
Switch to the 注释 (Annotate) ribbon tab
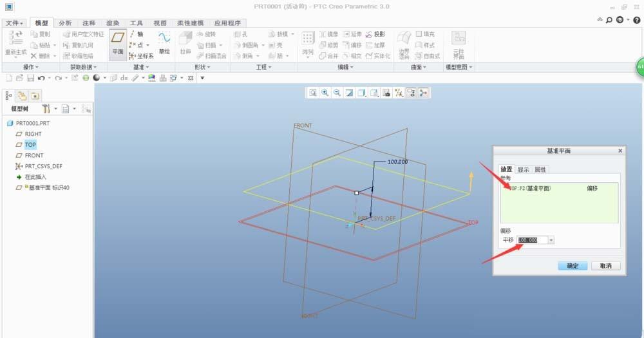coord(89,23)
